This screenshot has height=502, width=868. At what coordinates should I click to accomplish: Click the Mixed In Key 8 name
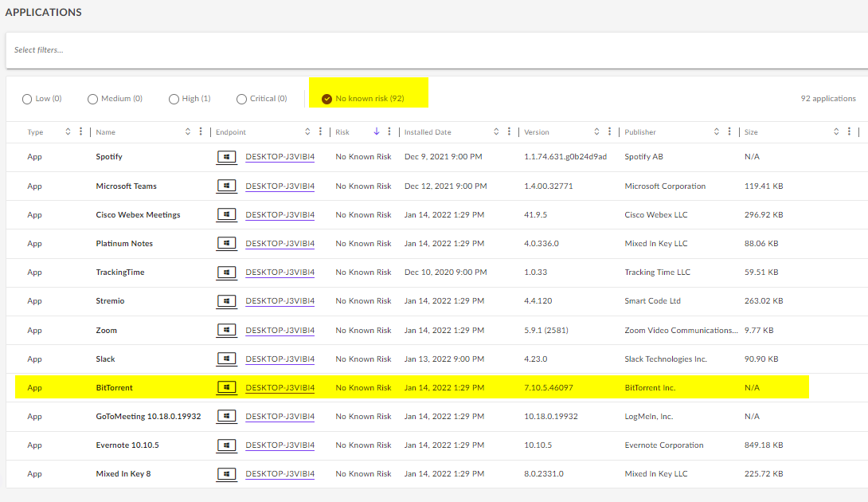123,474
